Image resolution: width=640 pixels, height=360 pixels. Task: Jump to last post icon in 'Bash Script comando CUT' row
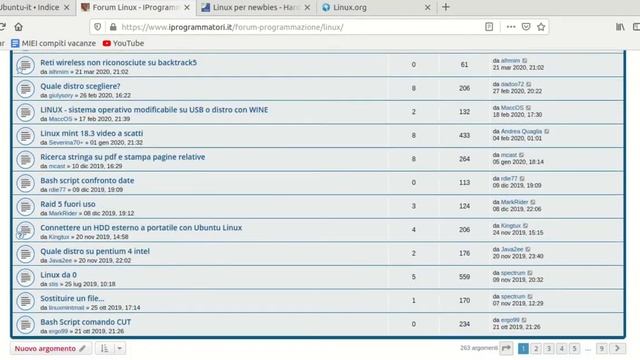[x=524, y=320]
